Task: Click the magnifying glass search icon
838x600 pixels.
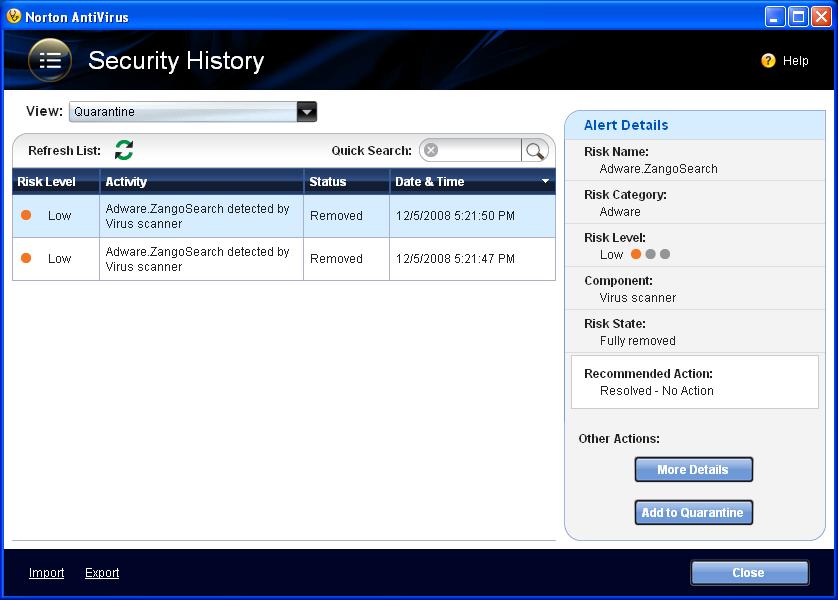Action: tap(534, 151)
